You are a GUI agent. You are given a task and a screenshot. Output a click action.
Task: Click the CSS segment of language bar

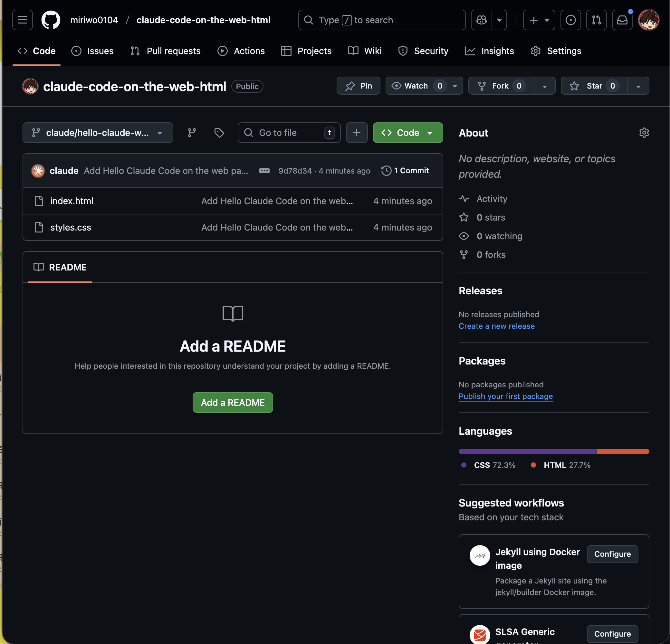[527, 451]
